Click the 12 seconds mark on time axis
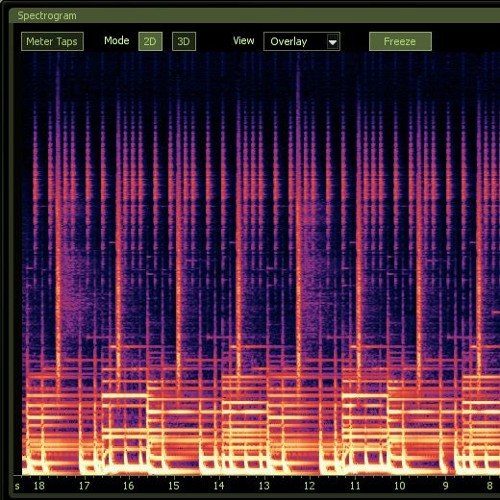The image size is (500, 500). [309, 486]
